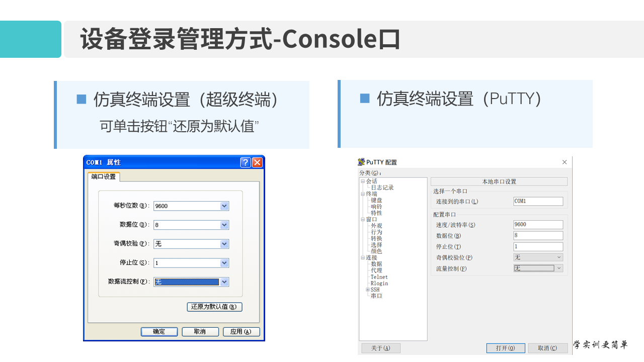Image resolution: width=644 pixels, height=362 pixels.
Task: Collapse the 窗口 tree node
Action: (x=362, y=219)
